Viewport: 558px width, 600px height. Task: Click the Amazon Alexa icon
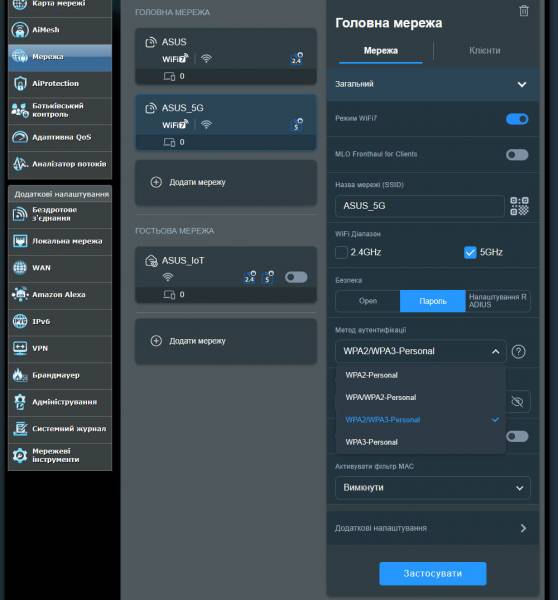tap(20, 295)
